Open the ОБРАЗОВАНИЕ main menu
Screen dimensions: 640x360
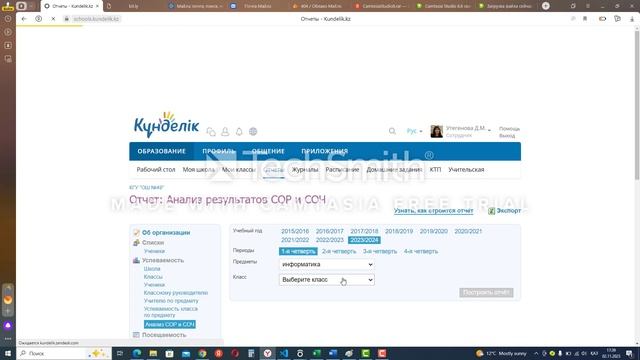[162, 151]
